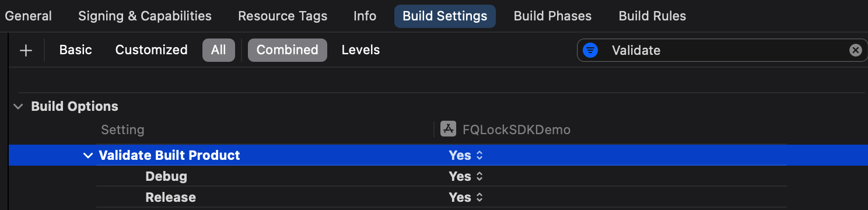
Task: Go to the Build Phases tab
Action: [x=552, y=16]
